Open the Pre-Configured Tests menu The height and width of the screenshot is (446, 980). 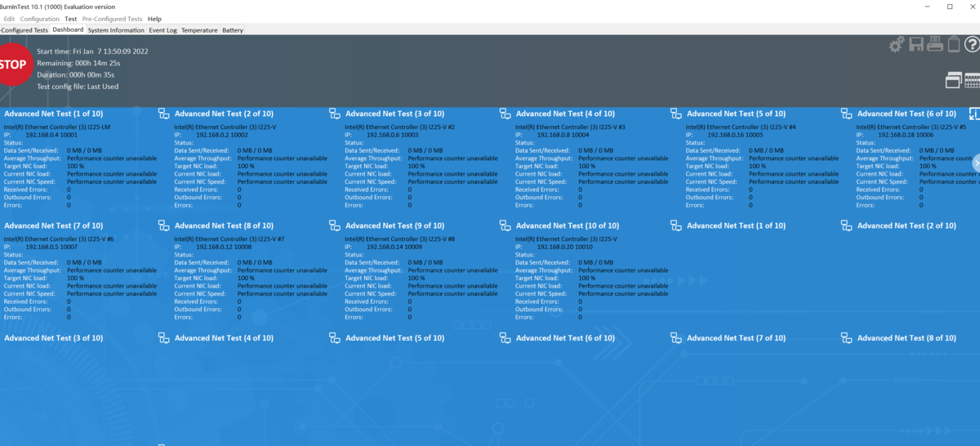click(112, 19)
